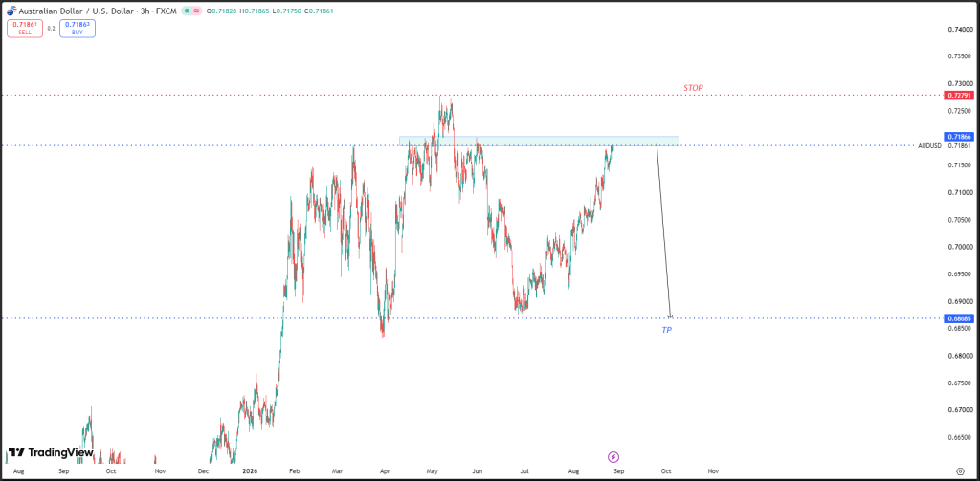This screenshot has height=481, width=980.
Task: Click the 0.73500 price axis label
Action: click(960, 56)
